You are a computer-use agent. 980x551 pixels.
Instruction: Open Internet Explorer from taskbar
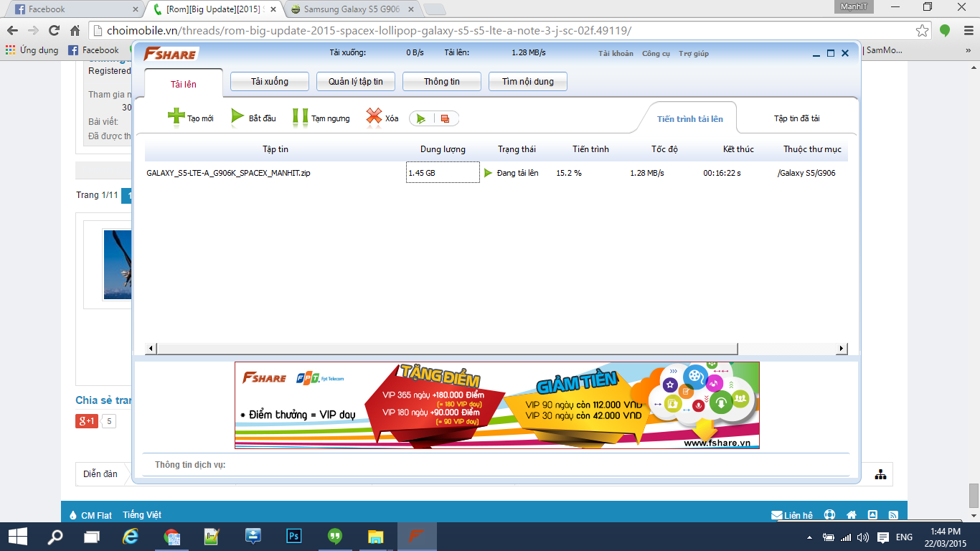[x=131, y=537]
